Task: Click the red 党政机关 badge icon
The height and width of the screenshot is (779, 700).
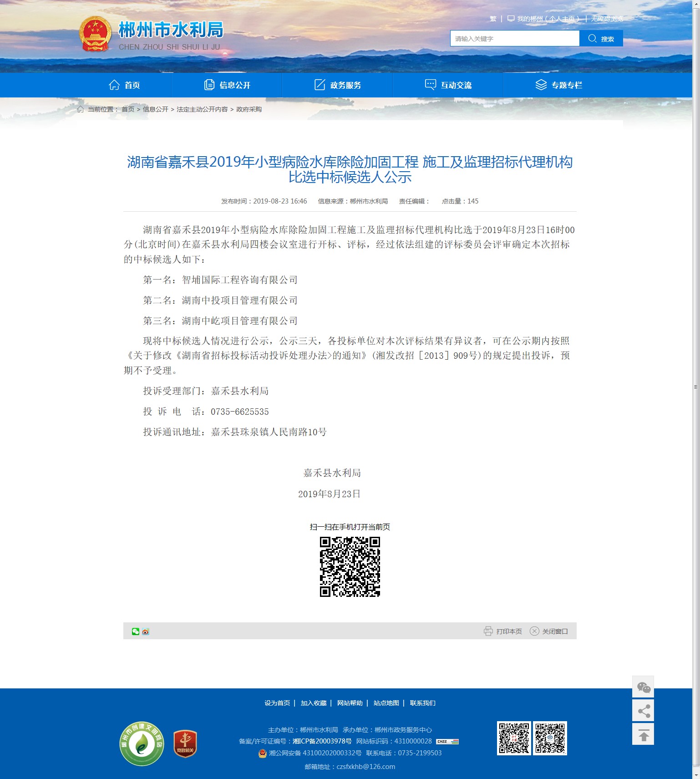Action: [185, 744]
